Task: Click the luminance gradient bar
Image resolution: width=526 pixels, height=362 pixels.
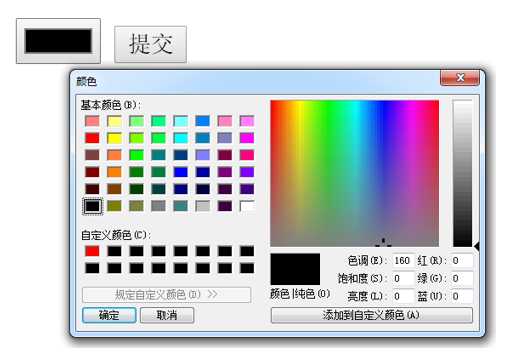Action: [x=463, y=173]
